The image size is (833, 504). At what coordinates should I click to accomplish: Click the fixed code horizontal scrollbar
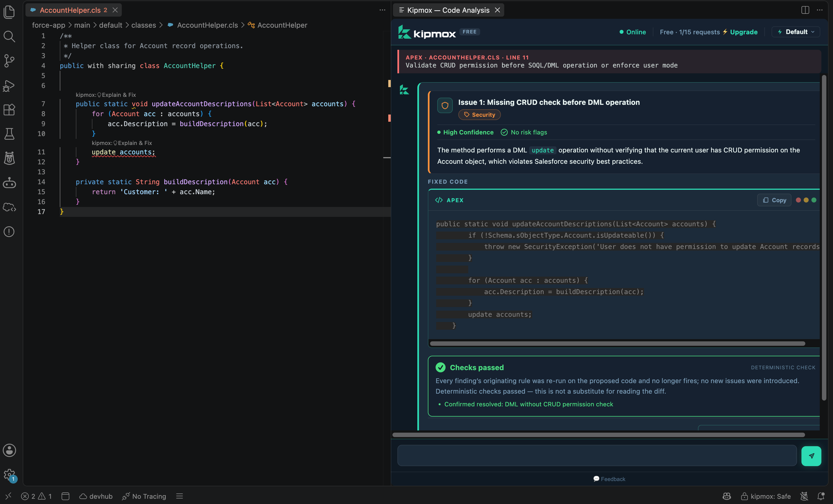[617, 344]
